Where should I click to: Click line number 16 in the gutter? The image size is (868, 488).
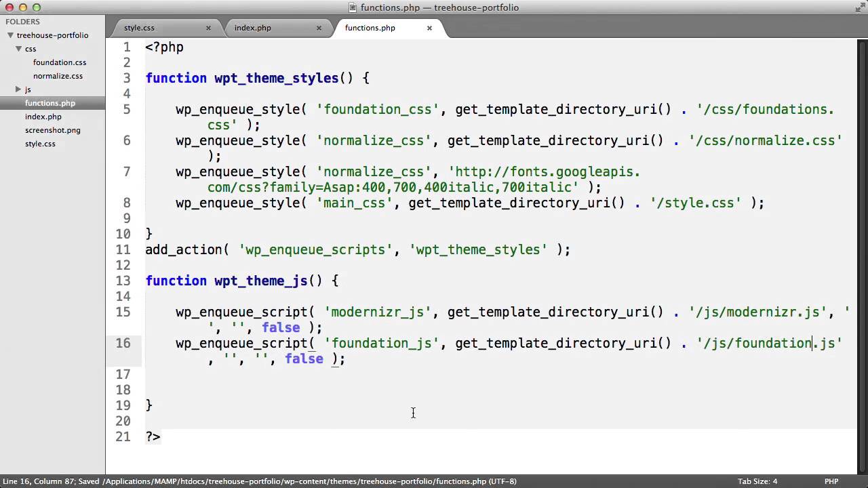click(123, 343)
